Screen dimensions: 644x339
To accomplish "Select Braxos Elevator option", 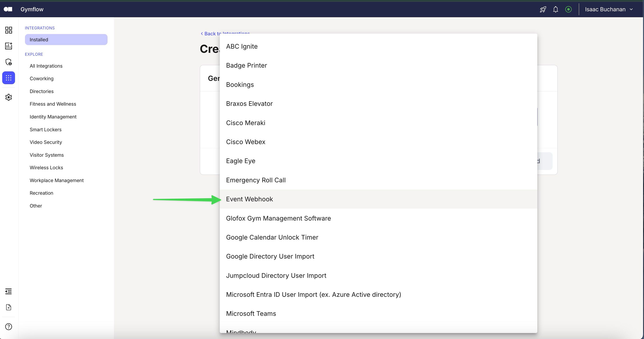I will point(378,104).
